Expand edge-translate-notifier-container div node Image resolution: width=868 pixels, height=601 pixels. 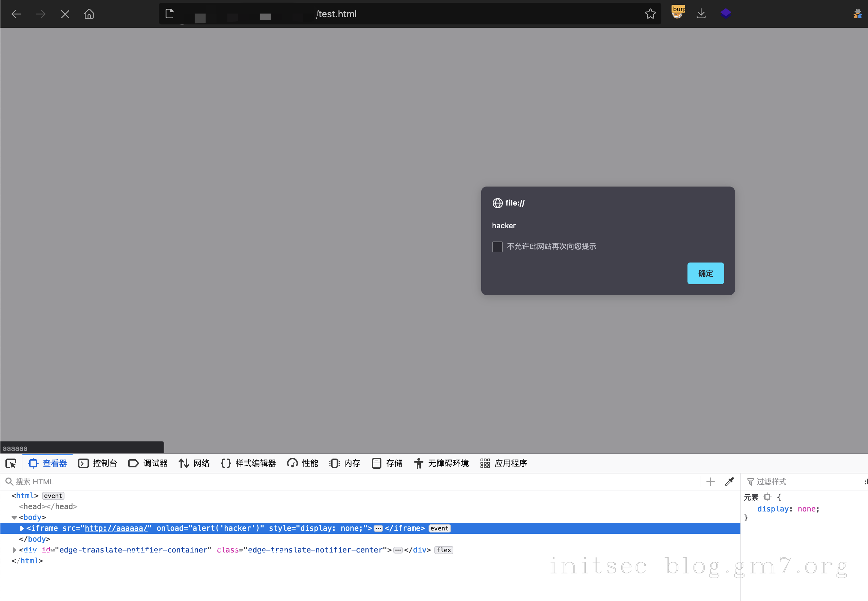point(14,550)
